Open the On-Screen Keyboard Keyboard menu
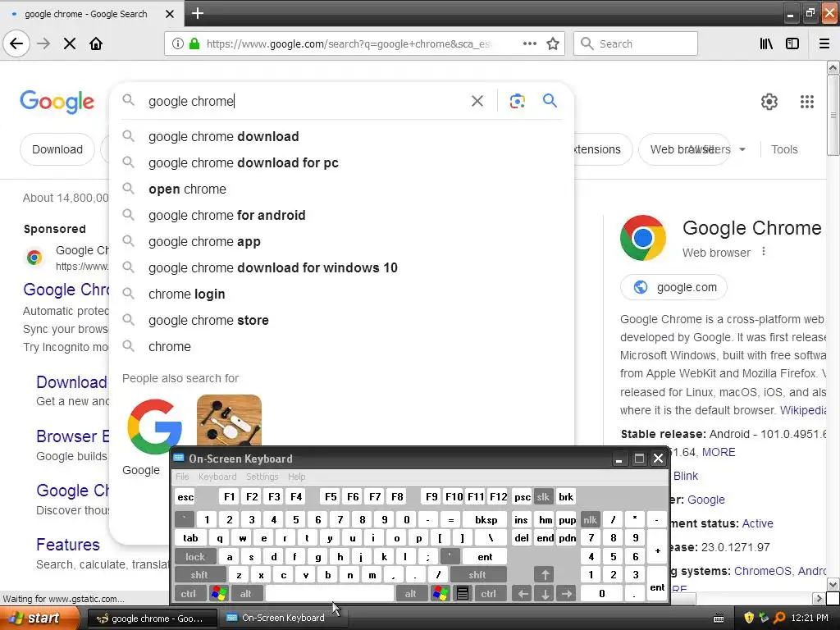Viewport: 840px width, 630px height. [217, 477]
